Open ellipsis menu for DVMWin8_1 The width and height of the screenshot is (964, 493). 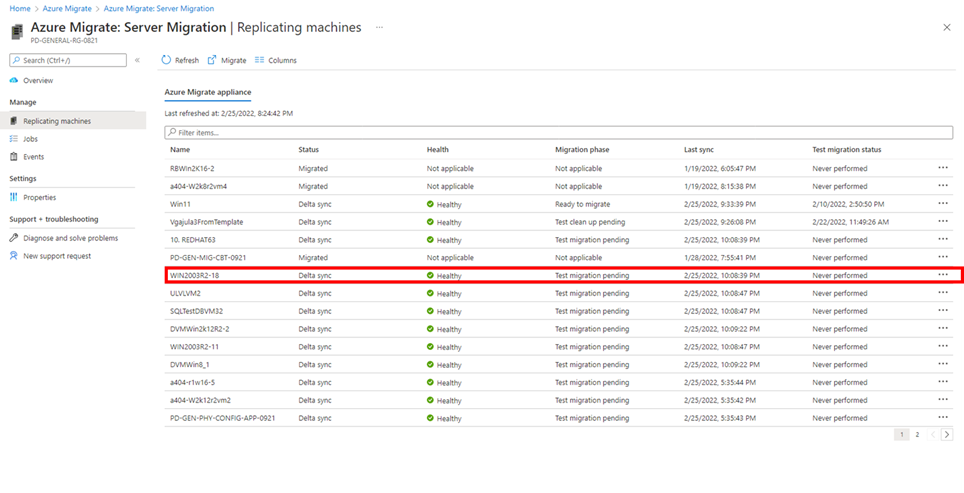pos(943,364)
